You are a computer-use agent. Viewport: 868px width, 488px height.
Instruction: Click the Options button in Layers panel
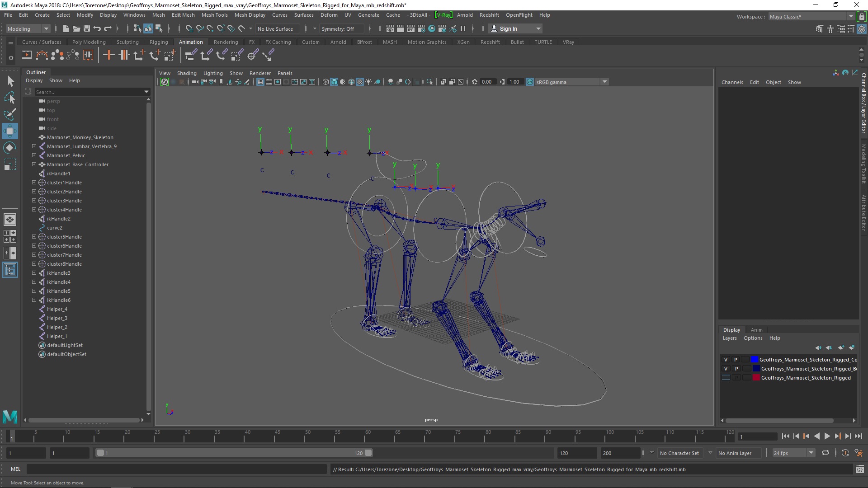click(x=753, y=338)
